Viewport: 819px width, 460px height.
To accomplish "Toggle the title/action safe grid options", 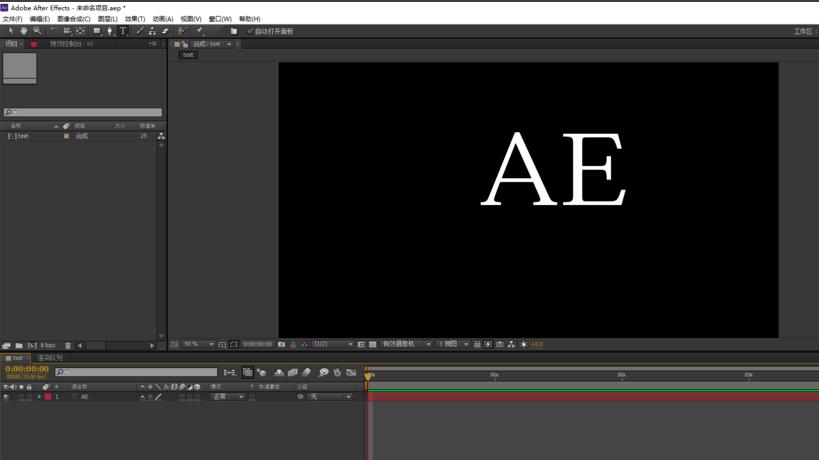I will pos(222,345).
